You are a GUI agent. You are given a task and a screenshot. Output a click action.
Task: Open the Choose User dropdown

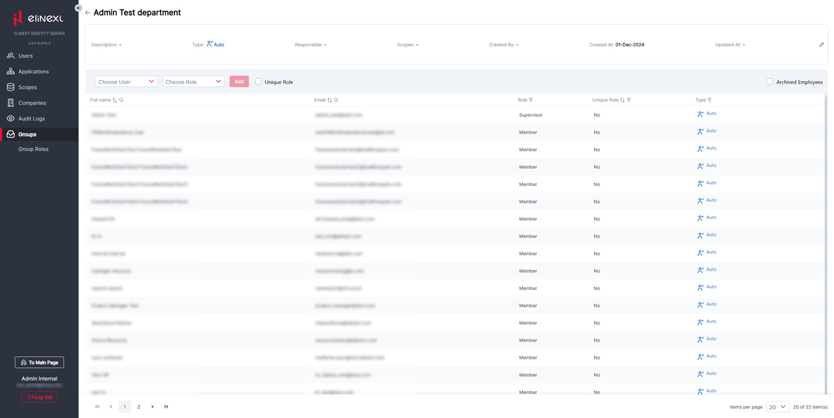[x=126, y=82]
